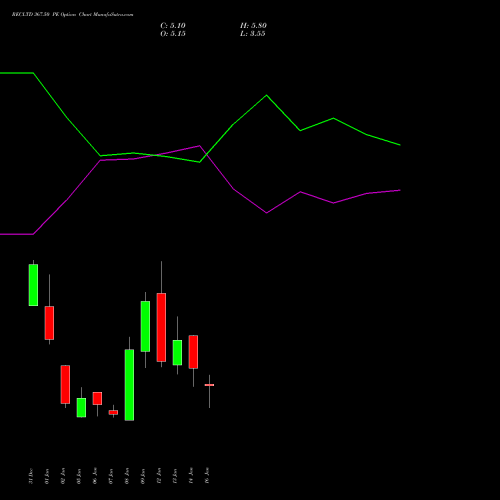Viewport: 500px width, 500px height.
Task: Click the purple line's lowest dip right of center
Action: [266, 213]
